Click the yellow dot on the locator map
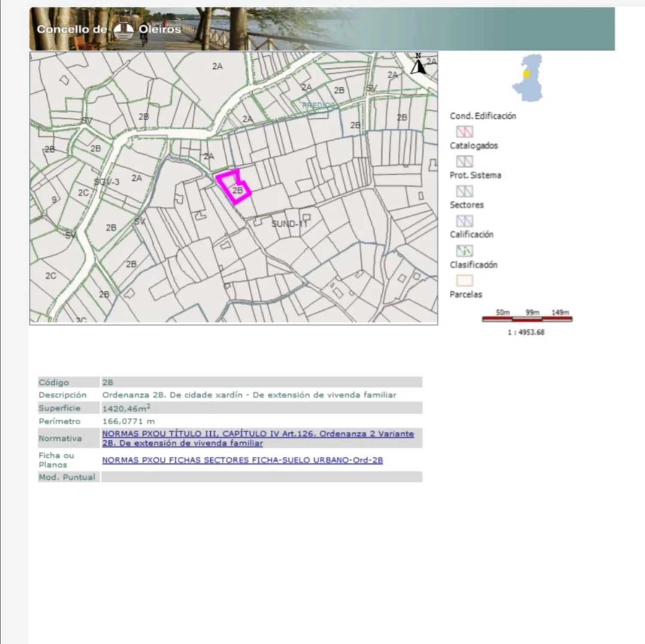The image size is (645, 644). (x=527, y=74)
